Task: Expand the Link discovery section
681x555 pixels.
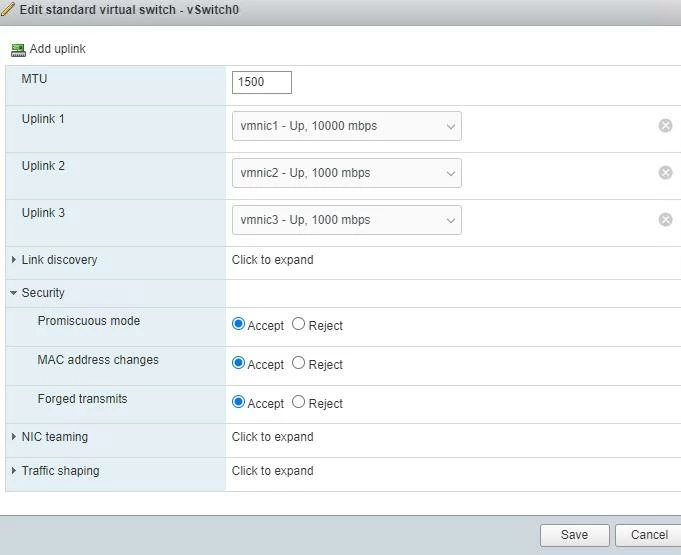Action: (x=13, y=260)
